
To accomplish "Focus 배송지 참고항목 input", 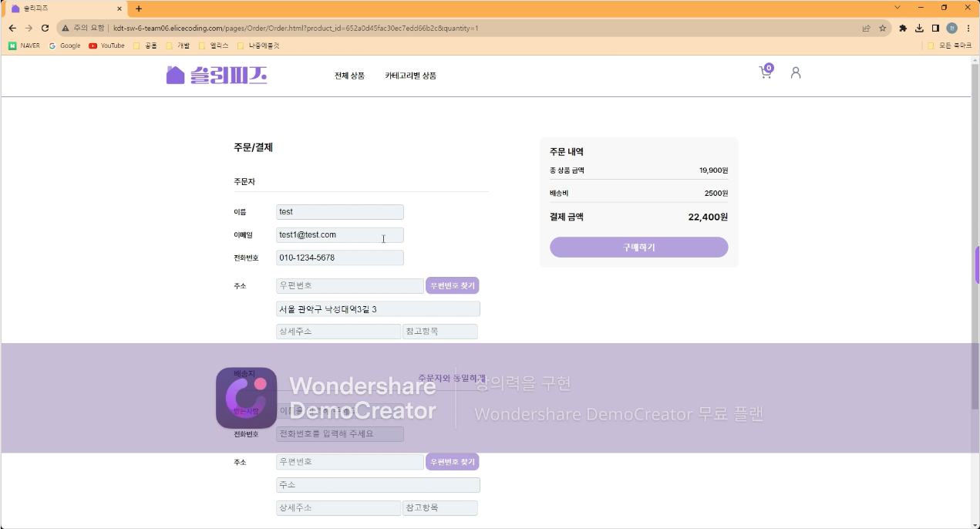I will tap(440, 508).
